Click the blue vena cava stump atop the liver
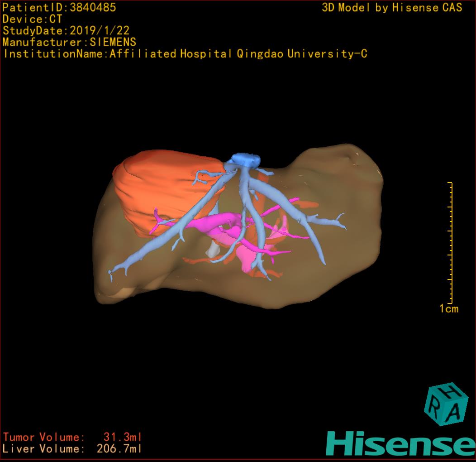476x462 pixels. coord(247,160)
